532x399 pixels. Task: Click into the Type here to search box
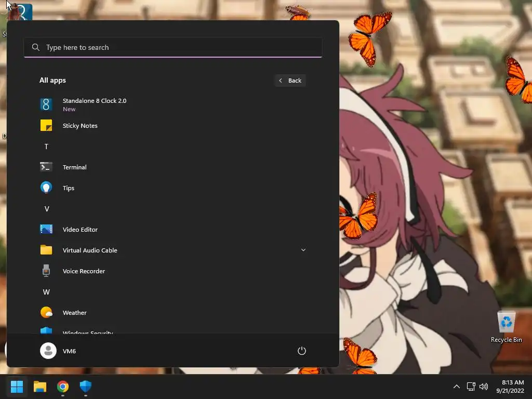173,47
